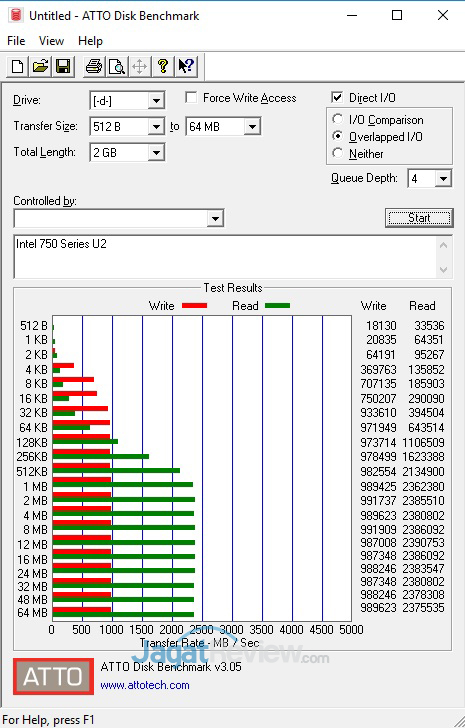Click the 64 MB green read bar
The height and width of the screenshot is (728, 465).
point(123,615)
